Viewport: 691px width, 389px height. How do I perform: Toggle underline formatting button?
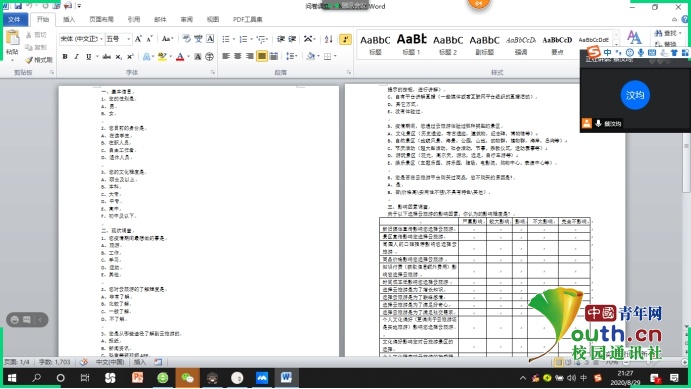pos(89,56)
